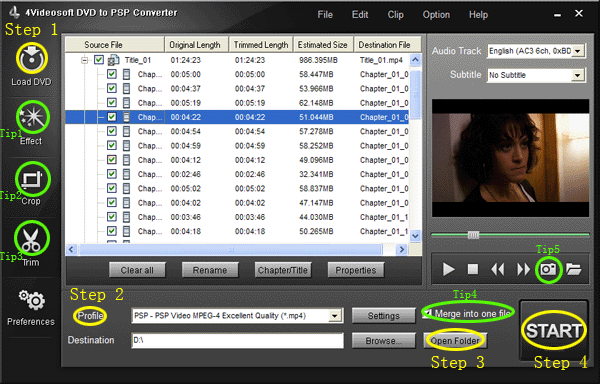Screen dimensions: 600x384
Task: Click the Open Folder button
Action: click(x=455, y=340)
